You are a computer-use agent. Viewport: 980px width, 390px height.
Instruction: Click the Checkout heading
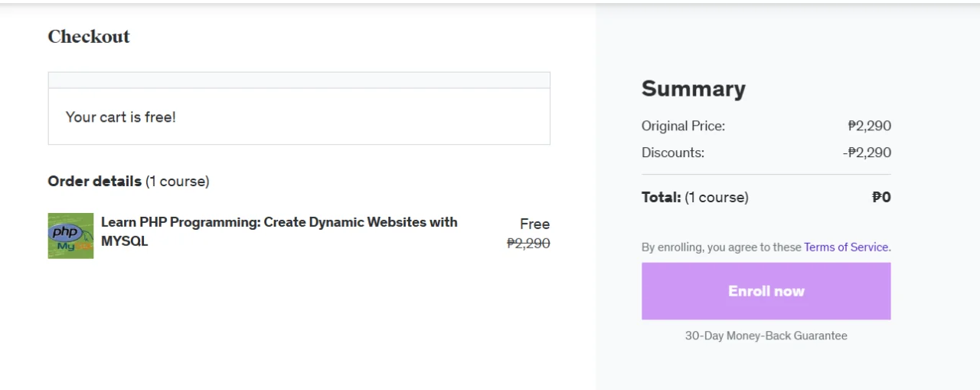[x=89, y=37]
